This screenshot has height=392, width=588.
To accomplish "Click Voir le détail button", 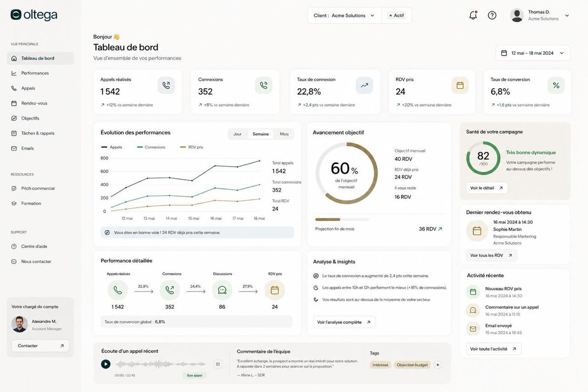I will click(487, 188).
